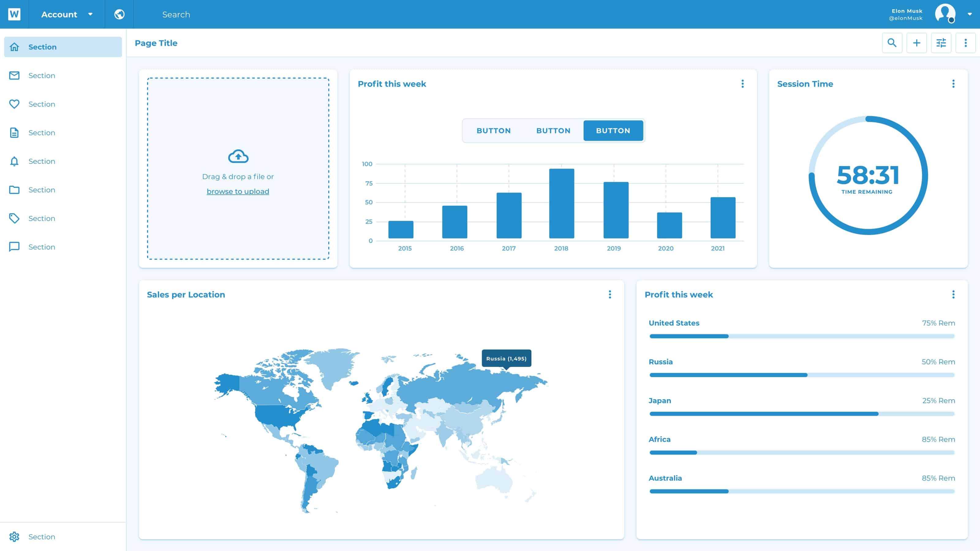980x551 pixels.
Task: Select the folder Section icon
Action: [14, 189]
